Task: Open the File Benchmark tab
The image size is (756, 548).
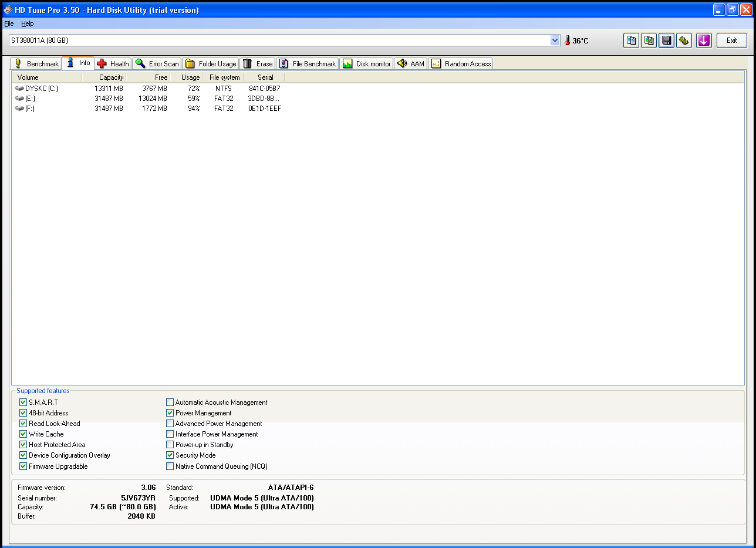Action: pyautogui.click(x=308, y=63)
